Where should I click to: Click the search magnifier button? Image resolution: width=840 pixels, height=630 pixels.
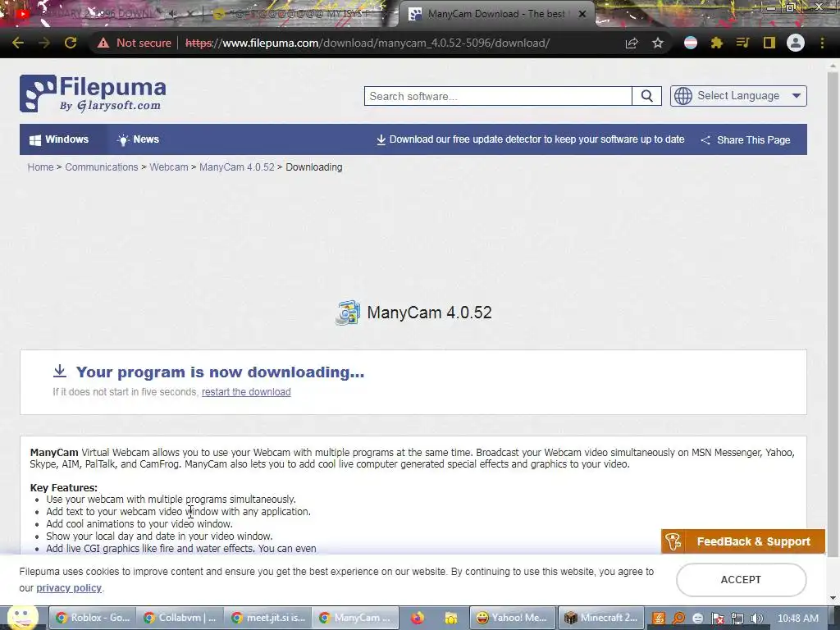tap(646, 96)
